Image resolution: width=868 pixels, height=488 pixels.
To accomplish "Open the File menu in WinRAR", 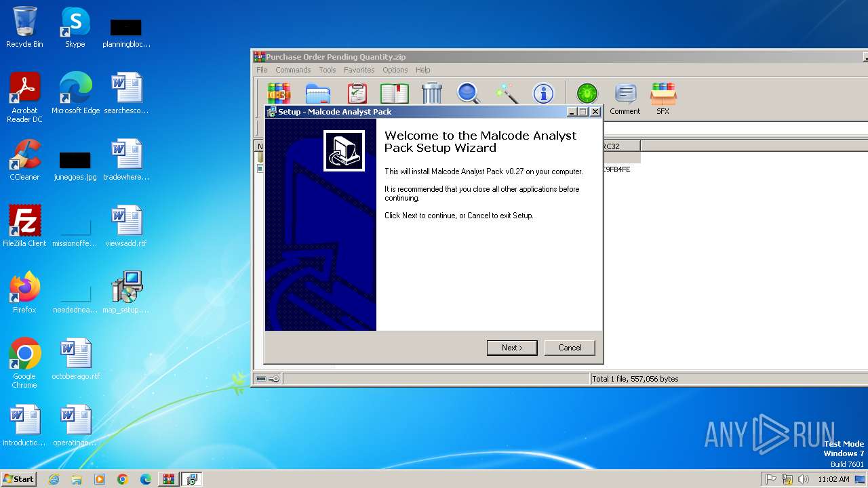I will [262, 70].
